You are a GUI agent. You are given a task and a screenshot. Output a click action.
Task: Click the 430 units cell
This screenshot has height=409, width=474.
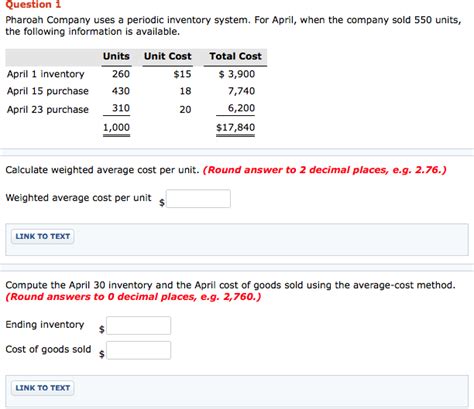click(x=121, y=91)
